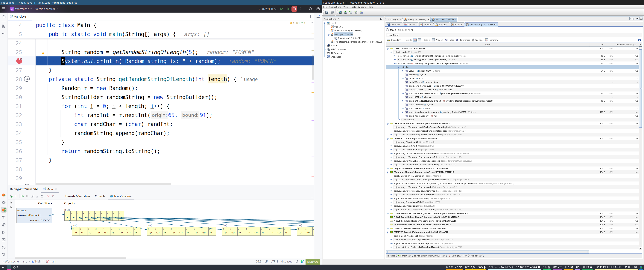Click the zoom in magnifier in Java Visualizer
This screenshot has width=644, height=270.
tap(11, 203)
